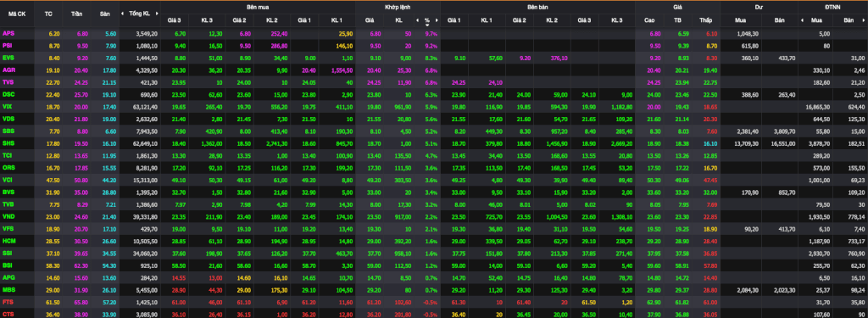Open the APG stock ticker
Screen dimensions: 868x318
point(8,277)
